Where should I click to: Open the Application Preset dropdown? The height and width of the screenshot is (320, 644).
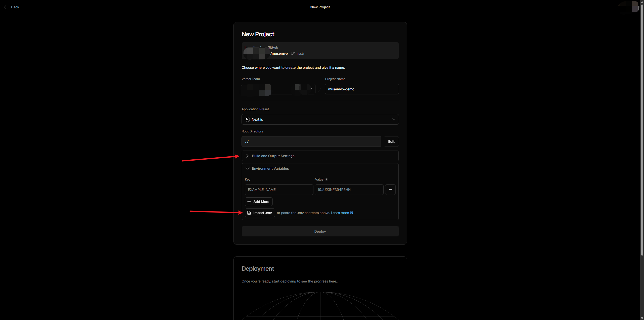320,119
